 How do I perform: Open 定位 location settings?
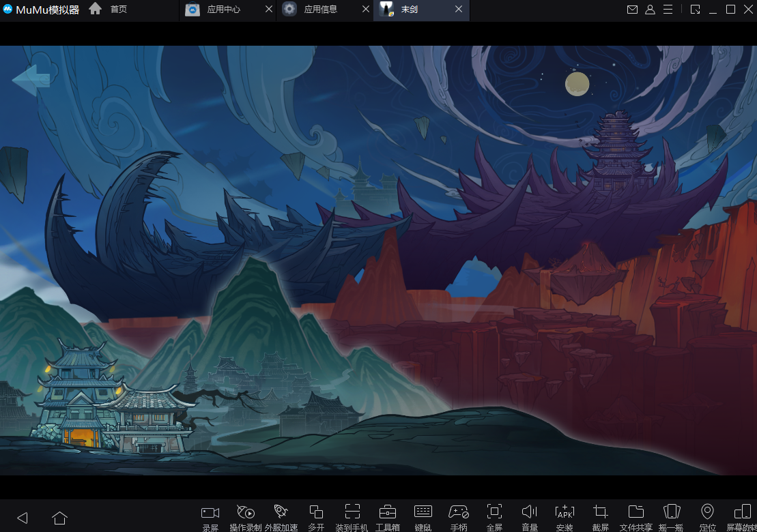pos(707,518)
